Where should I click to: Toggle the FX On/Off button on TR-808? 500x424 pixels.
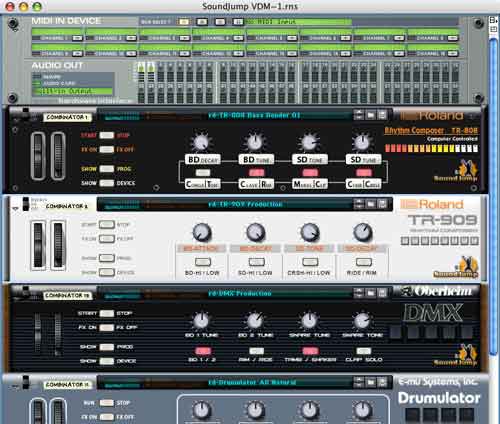pyautogui.click(x=107, y=149)
